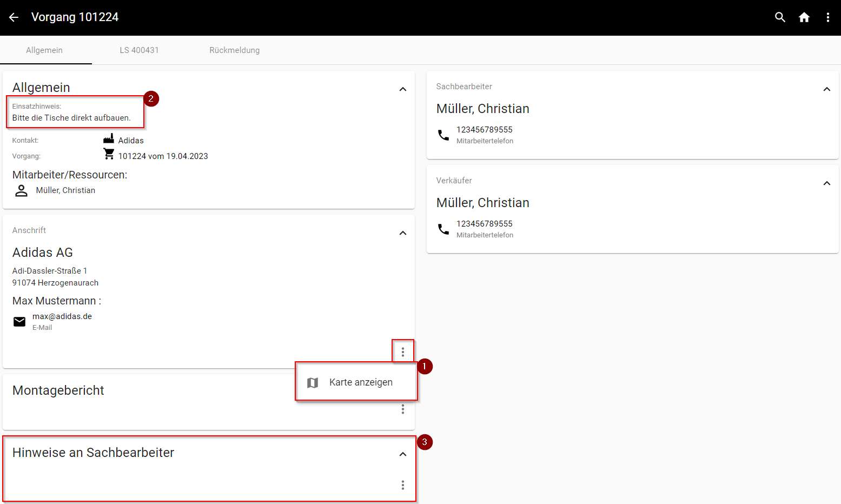Collapse the Sachbearbeiter card
The width and height of the screenshot is (841, 504).
827,89
